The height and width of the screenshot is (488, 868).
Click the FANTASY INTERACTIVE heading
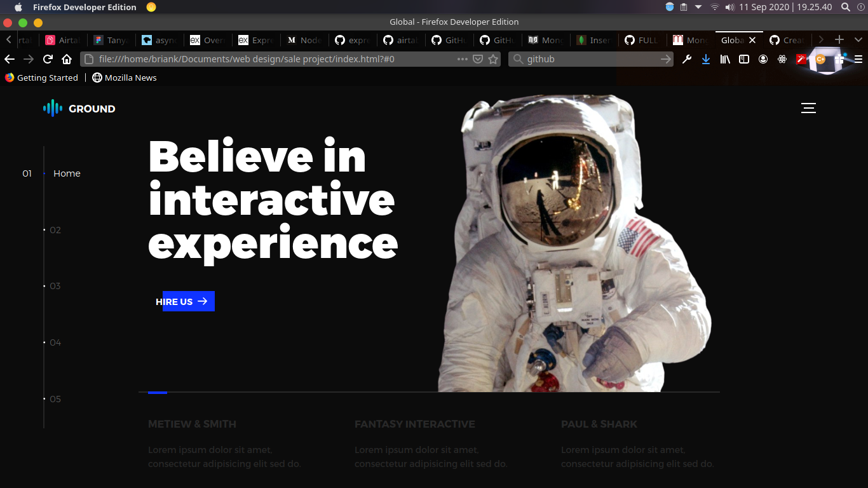coord(415,424)
